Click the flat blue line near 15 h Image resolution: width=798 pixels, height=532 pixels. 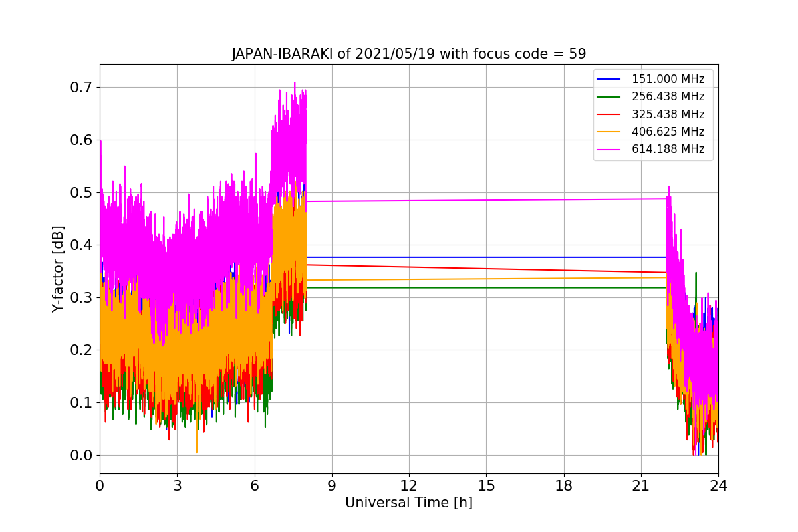pos(486,257)
